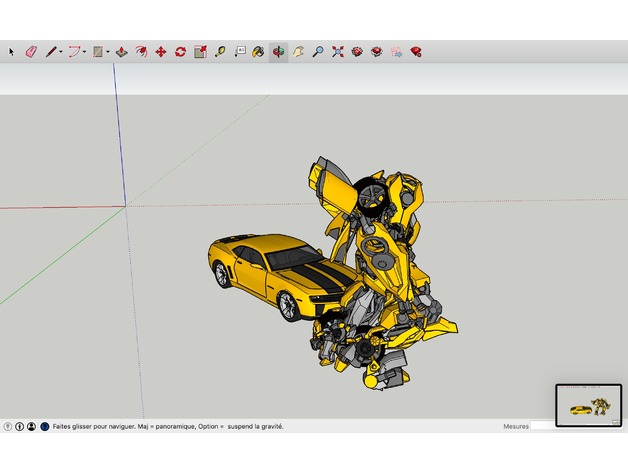Open the Instructor help question icon
The width and height of the screenshot is (628, 472).
click(x=44, y=426)
